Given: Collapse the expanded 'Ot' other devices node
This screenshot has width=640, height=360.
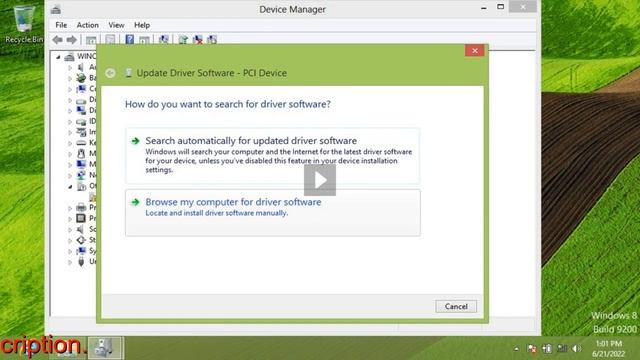Looking at the screenshot, I should pos(70,187).
